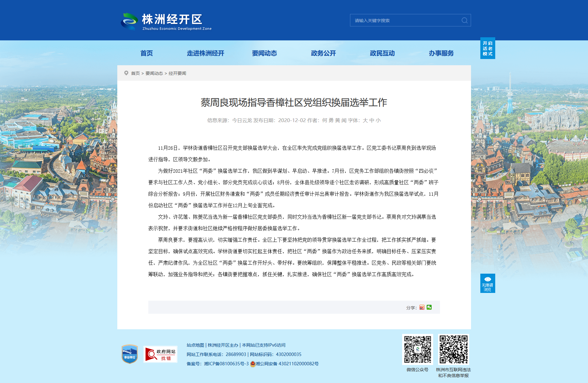This screenshot has height=383, width=588.
Task: Click the breadcrumb location pin icon
Action: 126,73
